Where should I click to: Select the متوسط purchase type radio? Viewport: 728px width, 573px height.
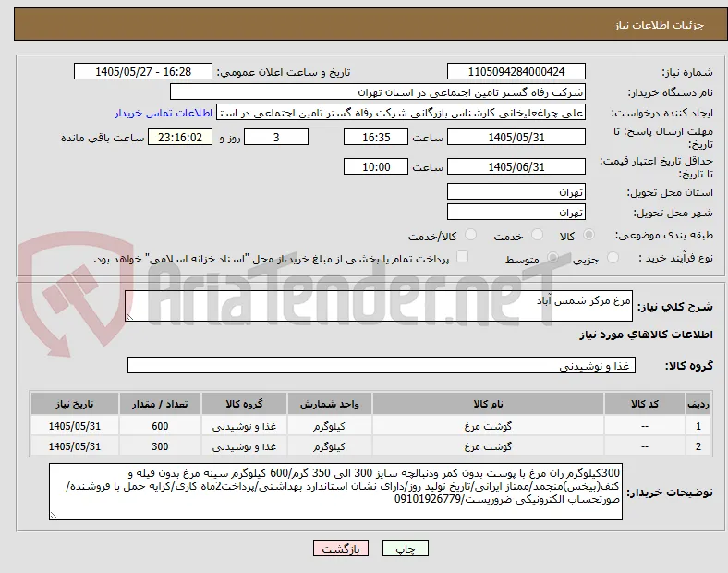point(552,258)
